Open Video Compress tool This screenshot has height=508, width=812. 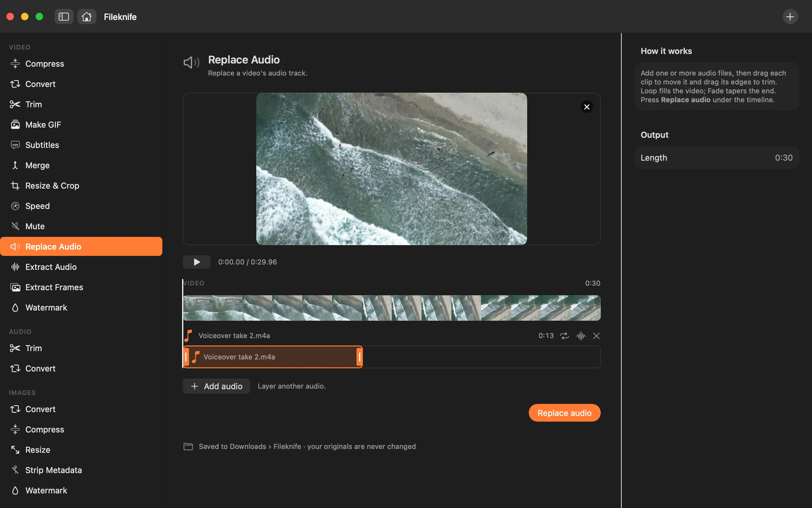pos(81,63)
